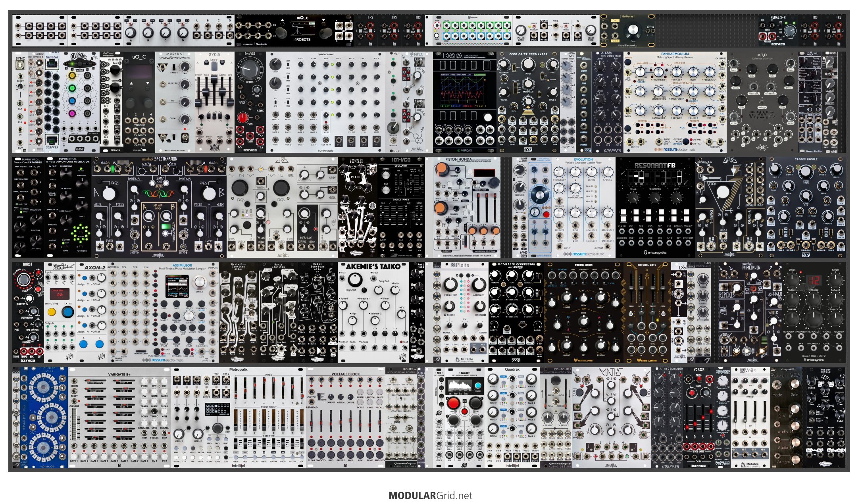Select the Zero Point Oscillator module
862x504 pixels.
(x=528, y=102)
